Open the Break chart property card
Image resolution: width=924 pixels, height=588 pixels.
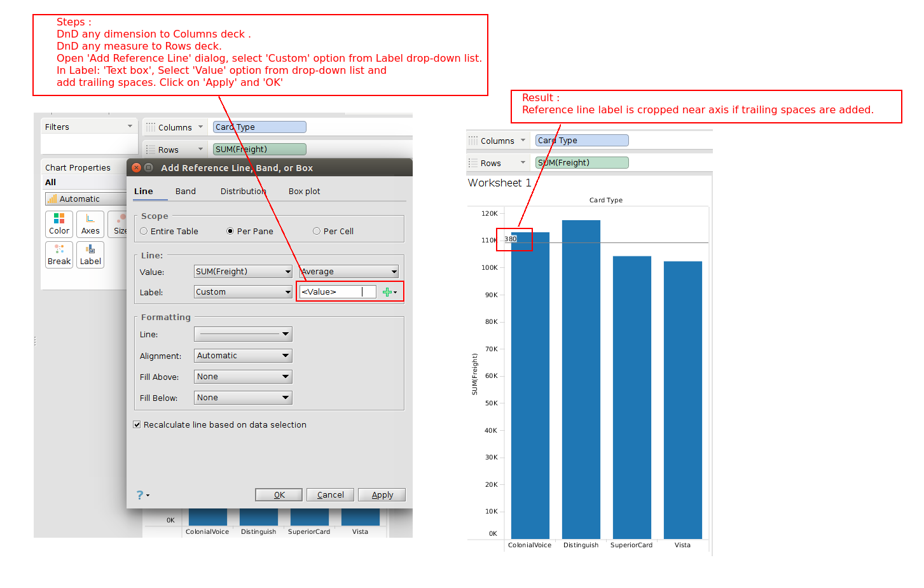[x=59, y=255]
